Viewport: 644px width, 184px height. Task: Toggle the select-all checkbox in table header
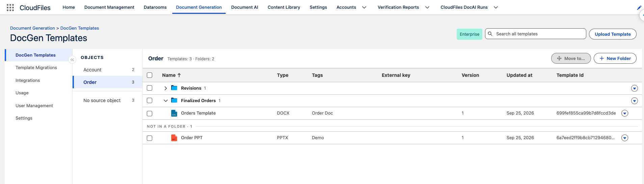[x=150, y=75]
